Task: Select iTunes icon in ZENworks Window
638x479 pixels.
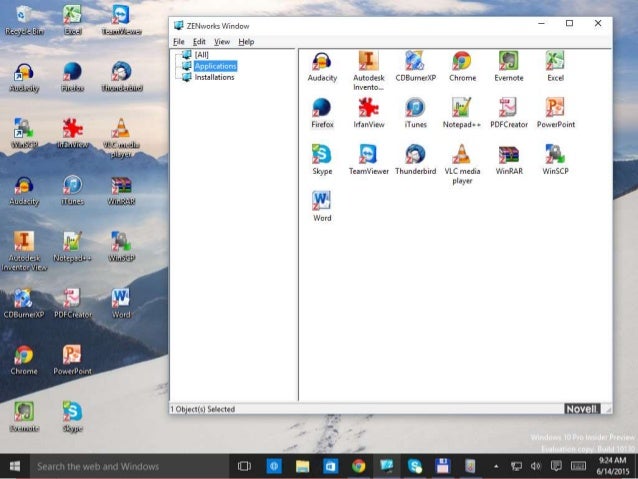Action: pyautogui.click(x=415, y=114)
